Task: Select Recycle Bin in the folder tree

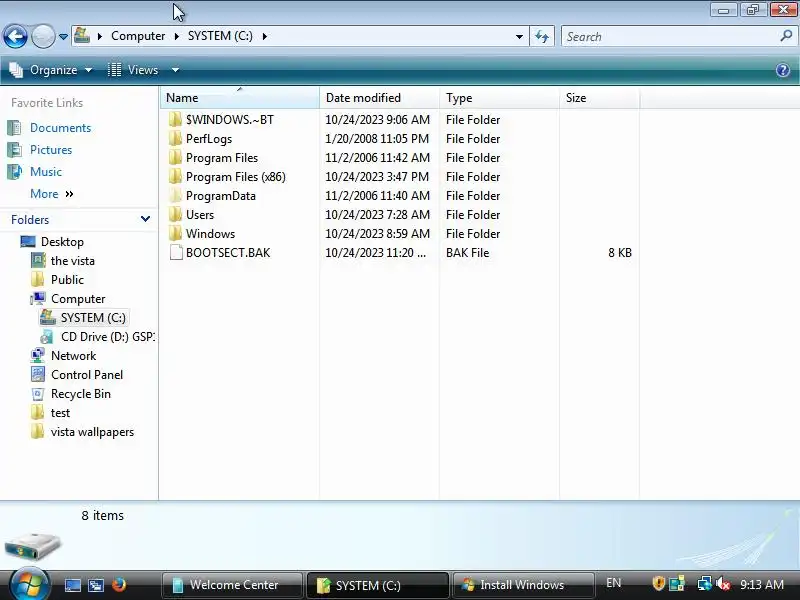Action: pos(81,394)
